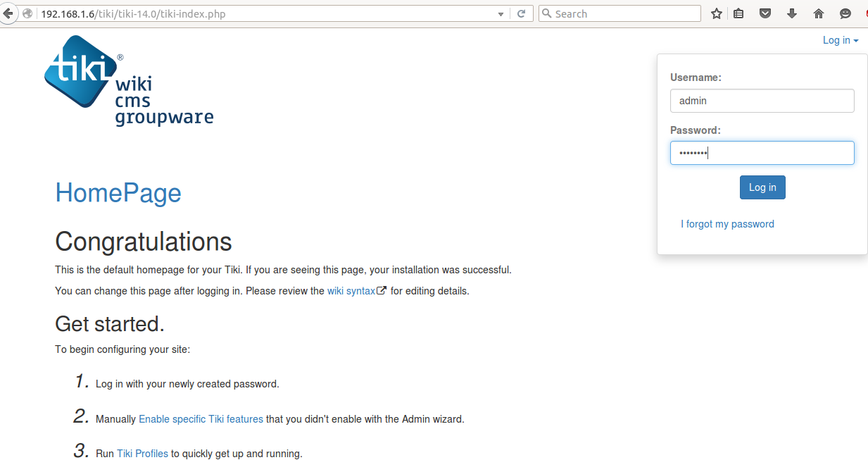868x460 pixels.
Task: Save page to Pocket icon
Action: (765, 14)
